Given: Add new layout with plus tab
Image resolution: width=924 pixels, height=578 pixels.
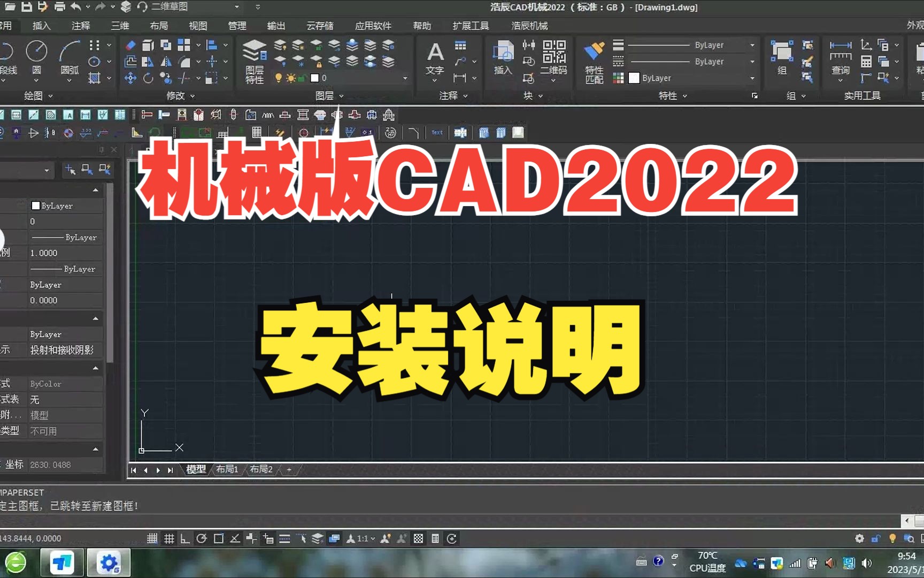Looking at the screenshot, I should [289, 469].
